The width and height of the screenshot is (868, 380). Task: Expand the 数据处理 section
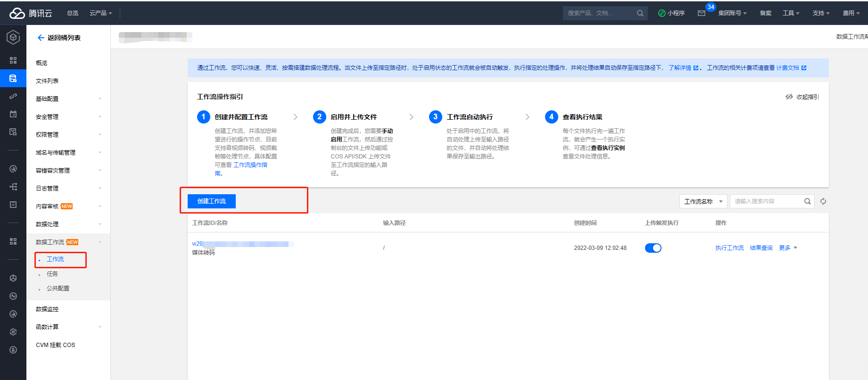[68, 224]
